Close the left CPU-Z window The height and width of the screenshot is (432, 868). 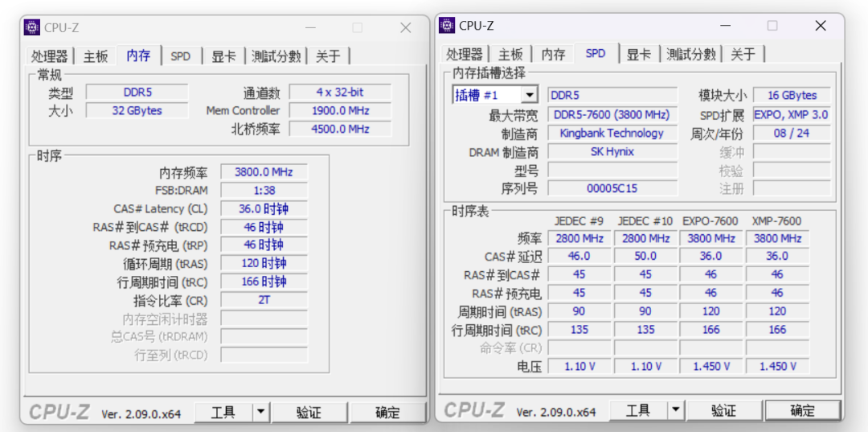[x=405, y=27]
